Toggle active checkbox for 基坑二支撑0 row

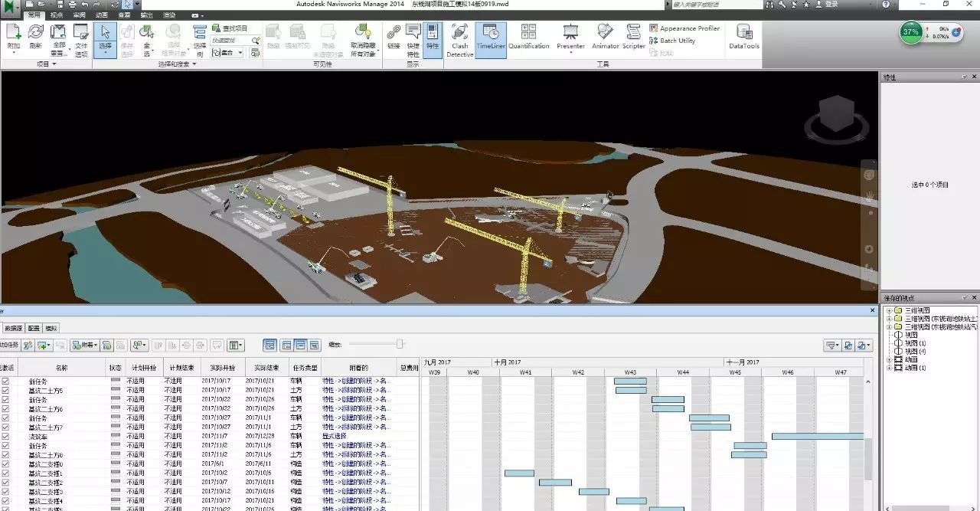coord(6,464)
